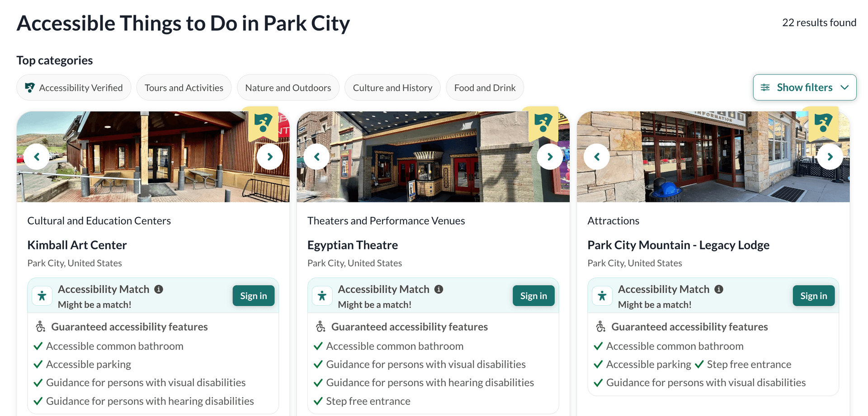Select Tours and Activities category
Viewport: 868px width, 416px height.
click(x=184, y=88)
